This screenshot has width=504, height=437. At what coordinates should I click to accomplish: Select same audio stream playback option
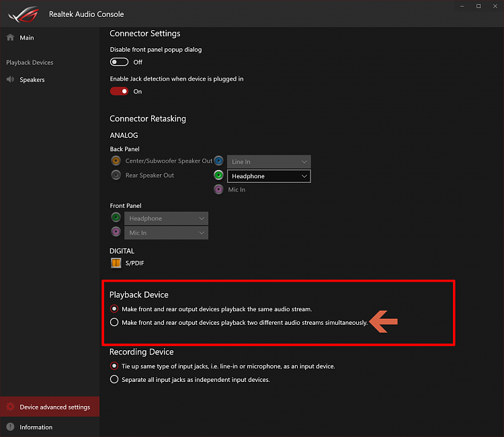(x=114, y=309)
